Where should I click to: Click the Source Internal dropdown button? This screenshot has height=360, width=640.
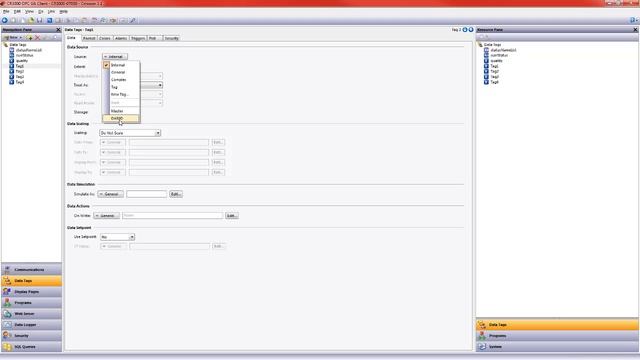(x=115, y=57)
